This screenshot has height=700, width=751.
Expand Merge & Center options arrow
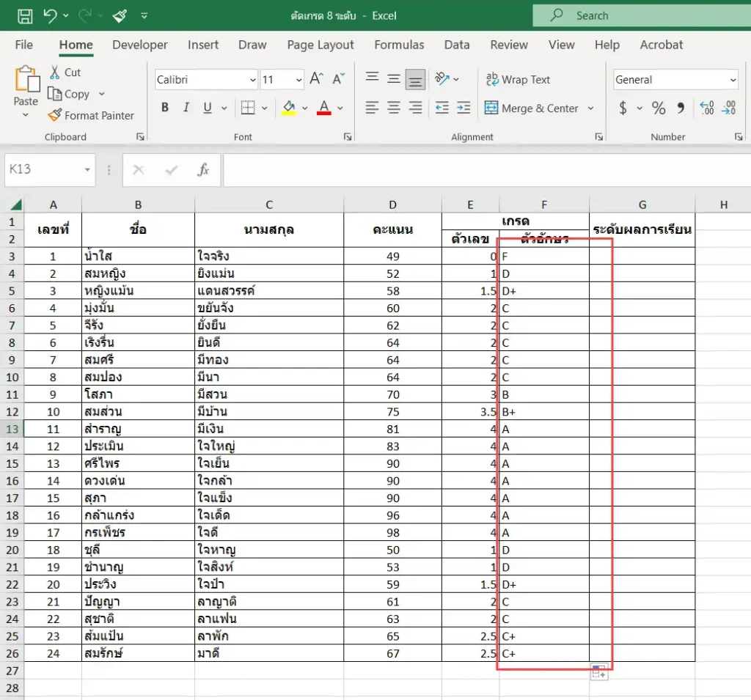(x=590, y=108)
